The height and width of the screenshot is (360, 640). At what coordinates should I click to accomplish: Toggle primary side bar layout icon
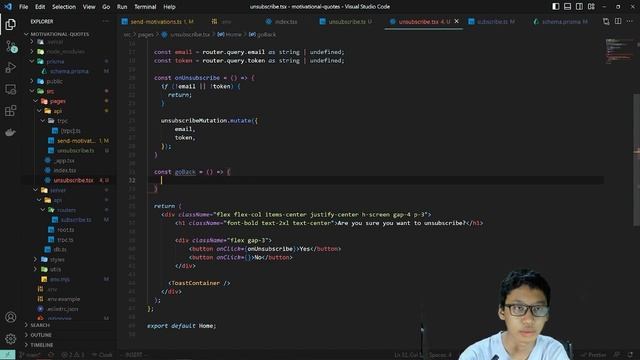(556, 7)
